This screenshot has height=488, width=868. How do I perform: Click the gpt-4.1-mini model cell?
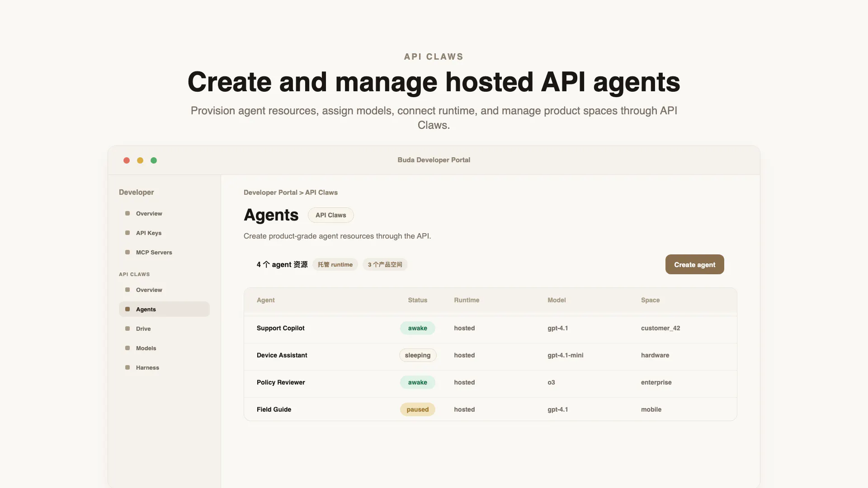[565, 355]
